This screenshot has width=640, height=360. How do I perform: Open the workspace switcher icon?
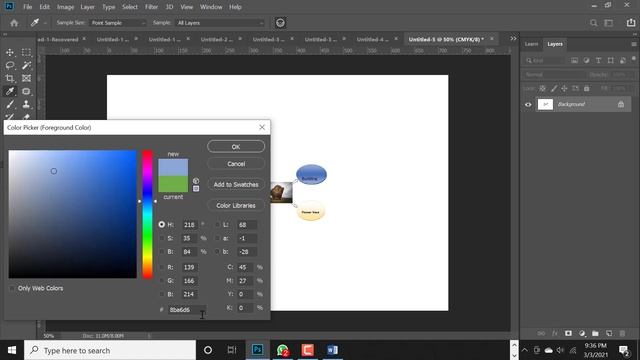pos(609,23)
